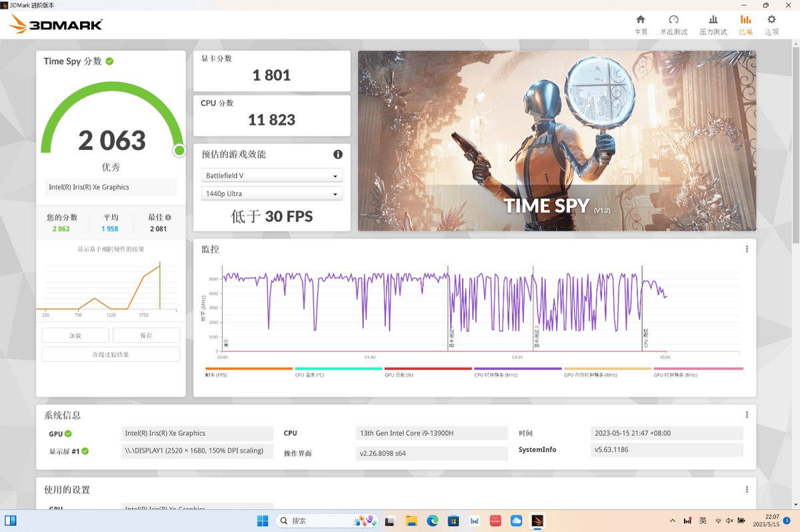
Task: Open the monitoring panel's three-dot menu
Action: [747, 249]
